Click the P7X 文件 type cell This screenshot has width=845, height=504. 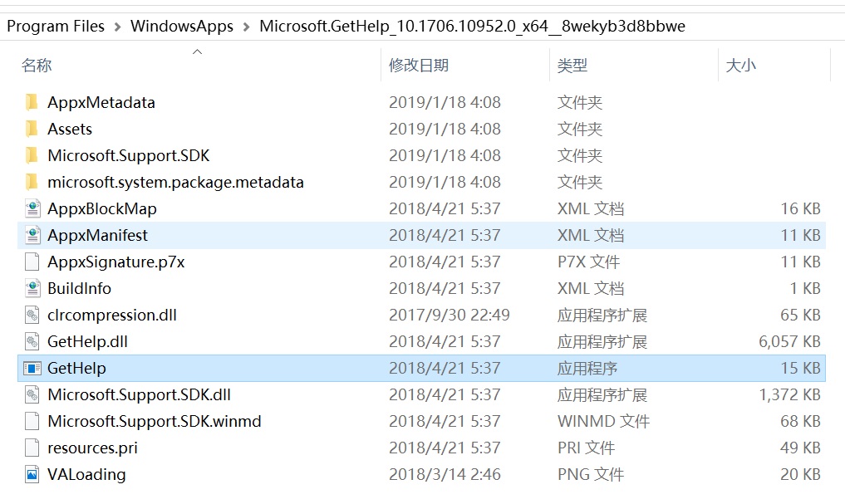click(588, 262)
